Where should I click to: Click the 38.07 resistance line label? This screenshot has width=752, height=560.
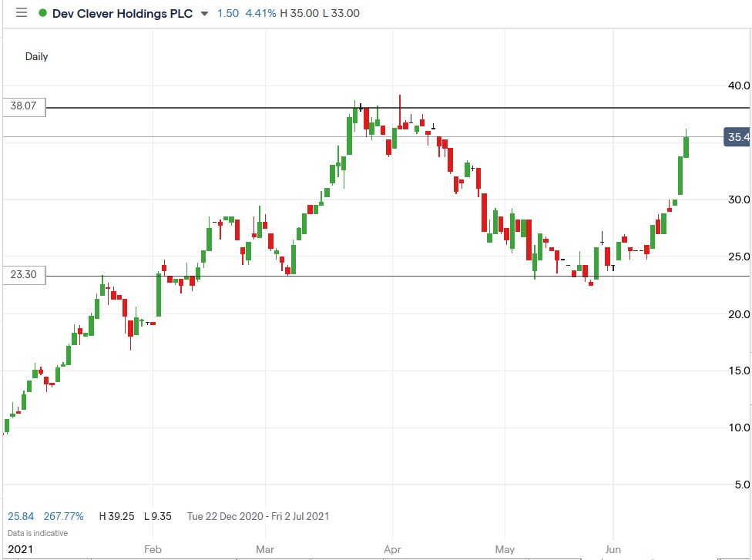pyautogui.click(x=23, y=107)
